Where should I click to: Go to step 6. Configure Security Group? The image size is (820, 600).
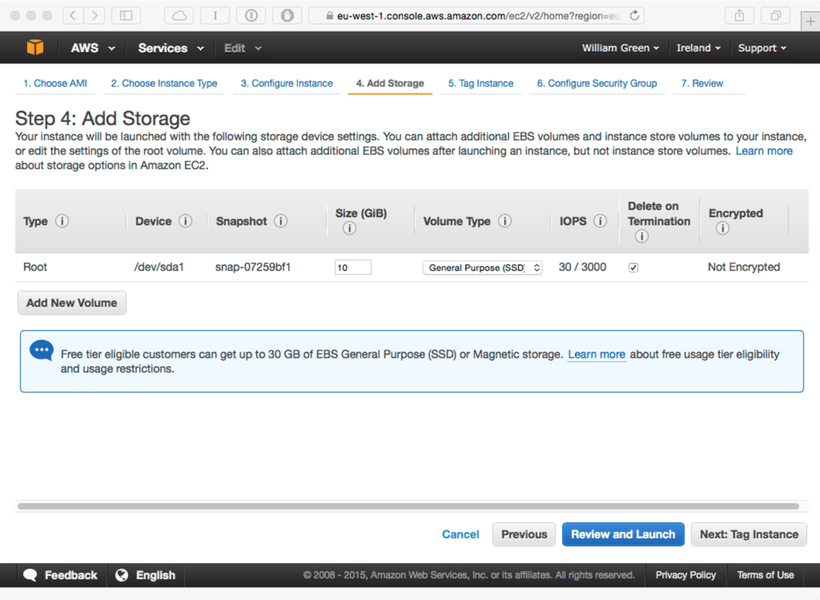click(x=597, y=83)
